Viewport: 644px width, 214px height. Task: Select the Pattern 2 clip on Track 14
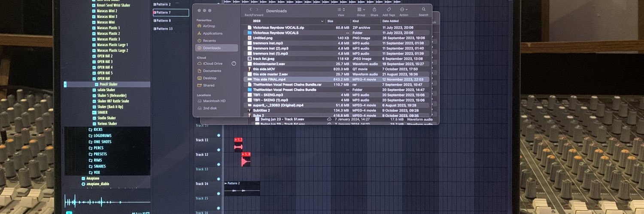[242, 188]
